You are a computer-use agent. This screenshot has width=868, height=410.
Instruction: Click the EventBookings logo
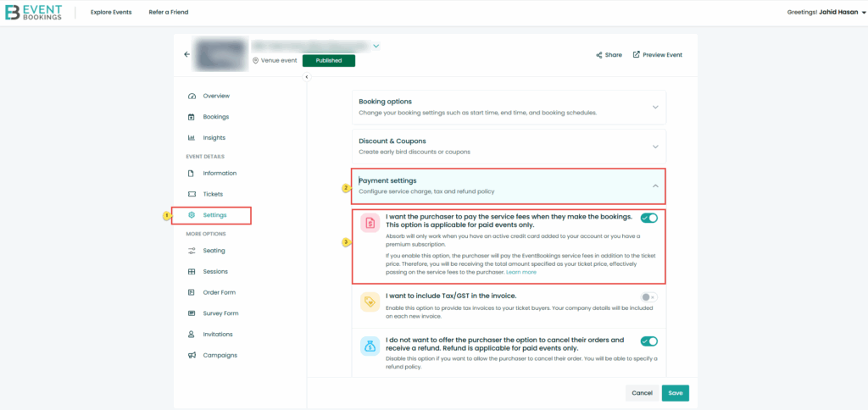pos(35,13)
